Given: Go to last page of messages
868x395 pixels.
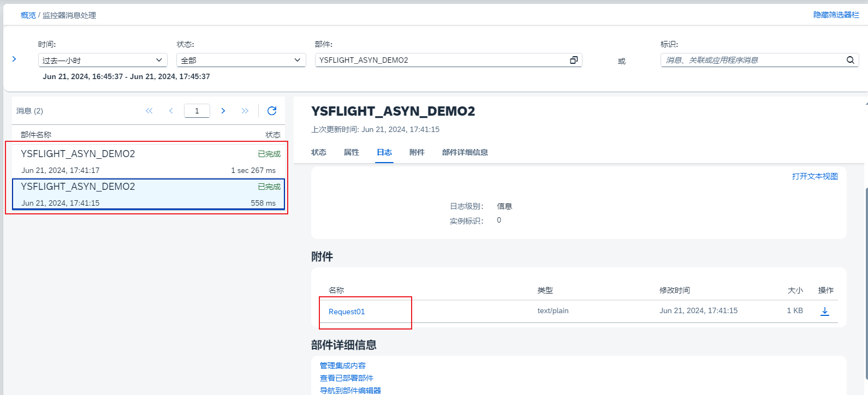Looking at the screenshot, I should pyautogui.click(x=245, y=111).
